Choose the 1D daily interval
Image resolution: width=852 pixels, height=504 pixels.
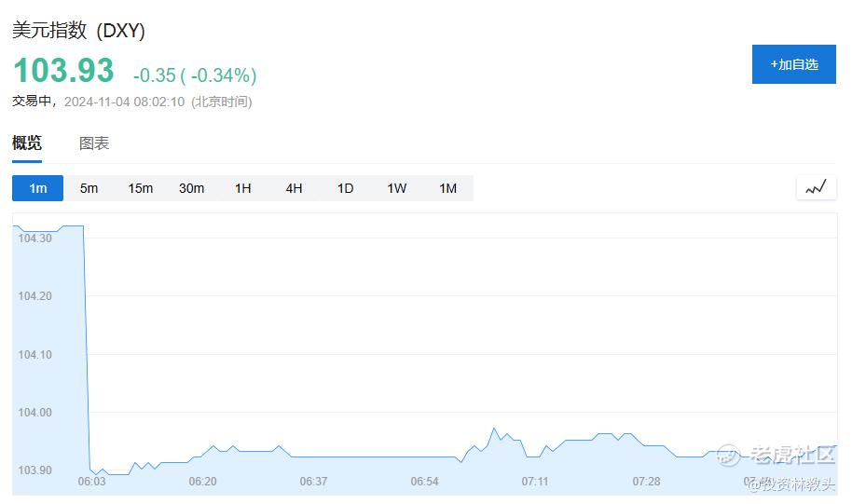point(345,188)
